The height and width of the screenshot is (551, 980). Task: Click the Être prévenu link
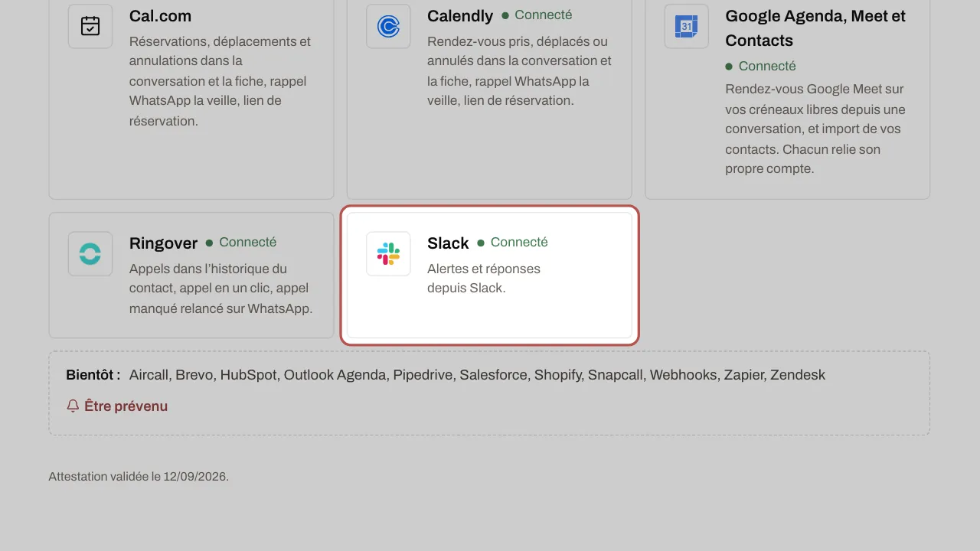pos(117,406)
